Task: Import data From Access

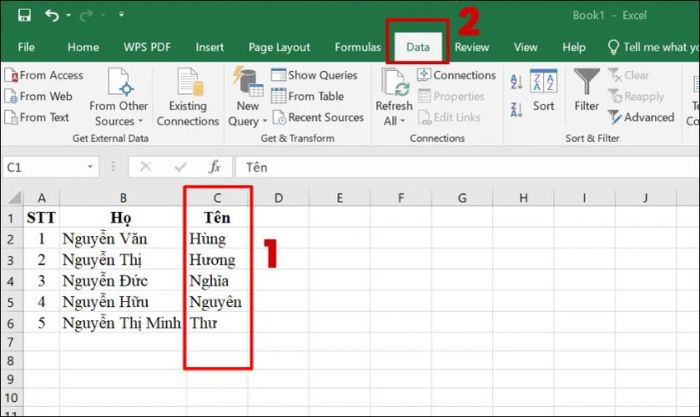Action: tap(44, 75)
